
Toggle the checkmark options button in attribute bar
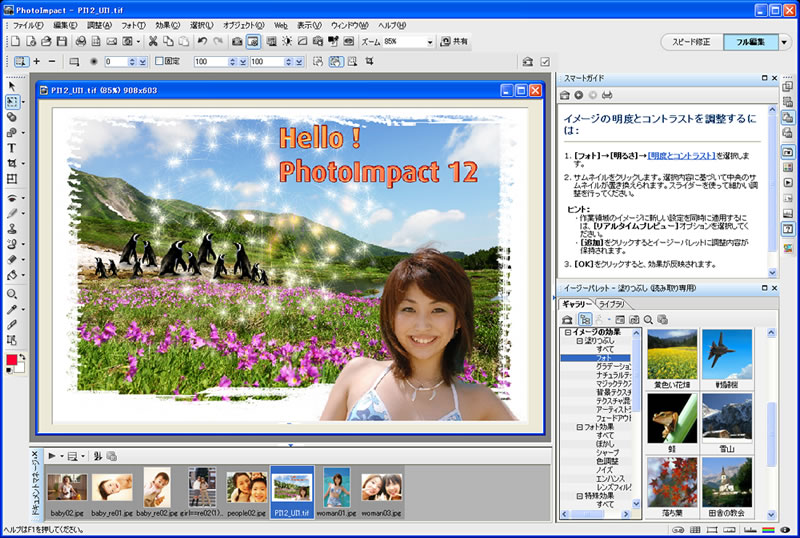coord(545,61)
